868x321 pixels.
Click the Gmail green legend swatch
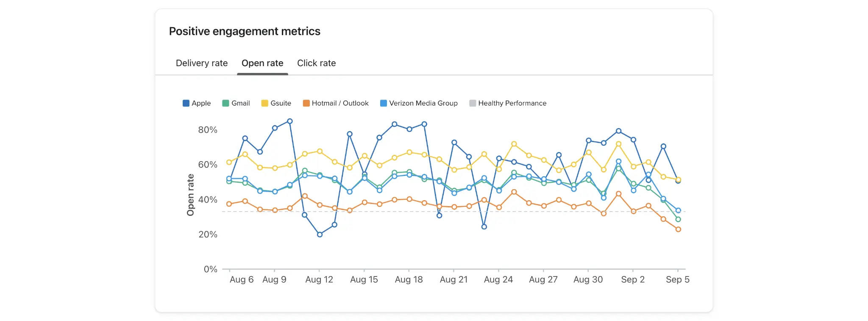225,103
